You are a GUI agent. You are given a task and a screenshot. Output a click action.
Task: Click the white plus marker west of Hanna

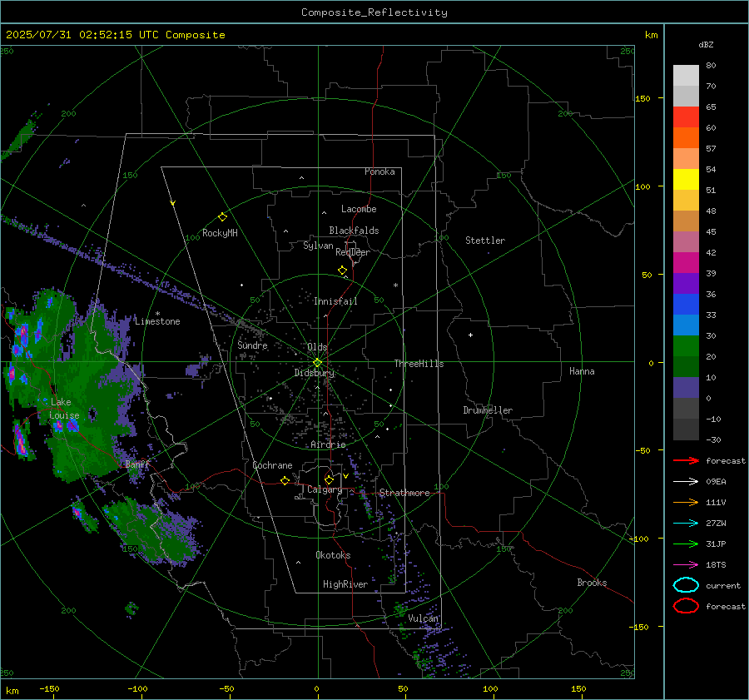470,335
